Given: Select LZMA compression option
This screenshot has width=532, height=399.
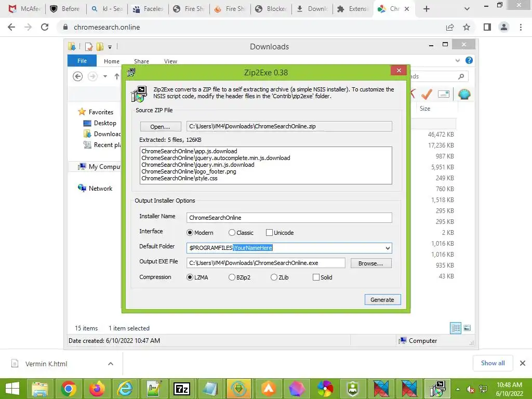Looking at the screenshot, I should click(190, 277).
